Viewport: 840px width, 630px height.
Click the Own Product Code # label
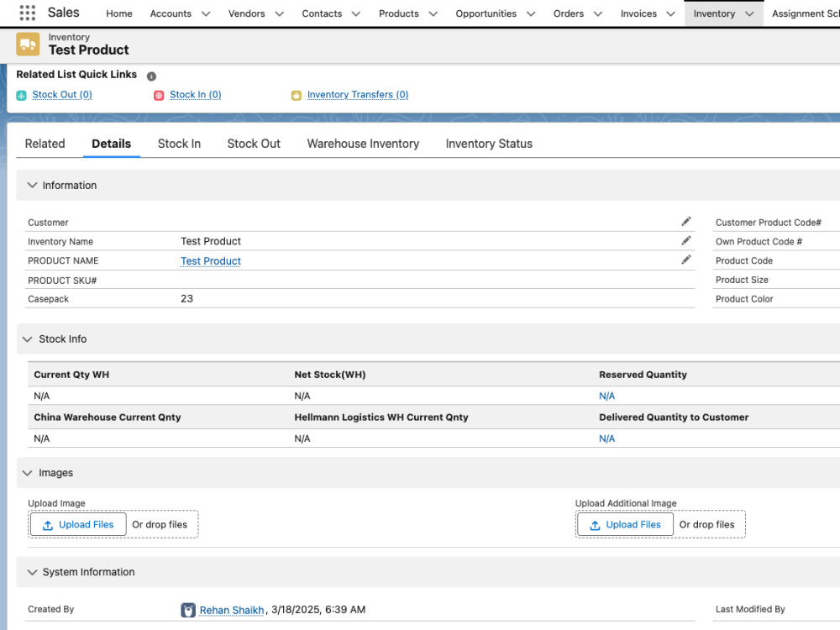(x=759, y=242)
